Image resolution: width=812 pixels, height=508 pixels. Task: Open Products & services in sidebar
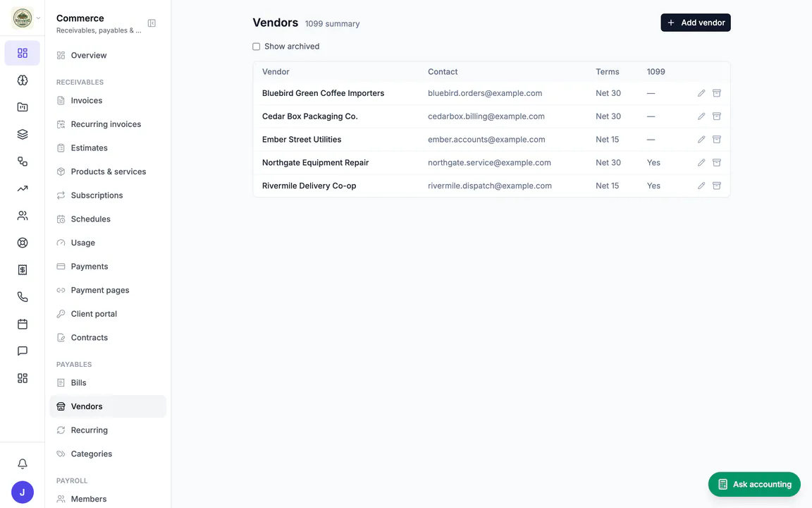pyautogui.click(x=108, y=171)
